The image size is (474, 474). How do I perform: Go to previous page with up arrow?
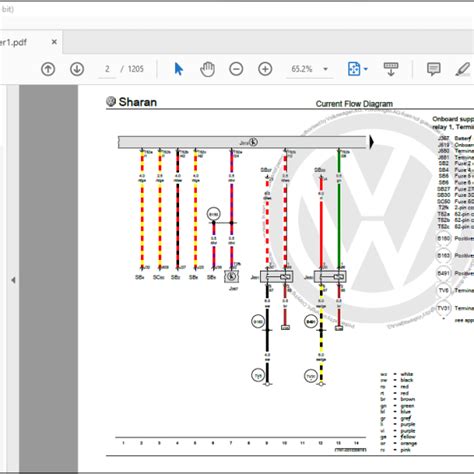coord(48,69)
